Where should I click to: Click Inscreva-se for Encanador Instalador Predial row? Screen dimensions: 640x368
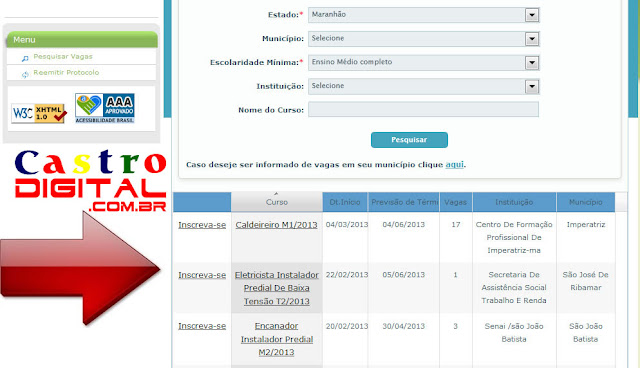click(202, 326)
